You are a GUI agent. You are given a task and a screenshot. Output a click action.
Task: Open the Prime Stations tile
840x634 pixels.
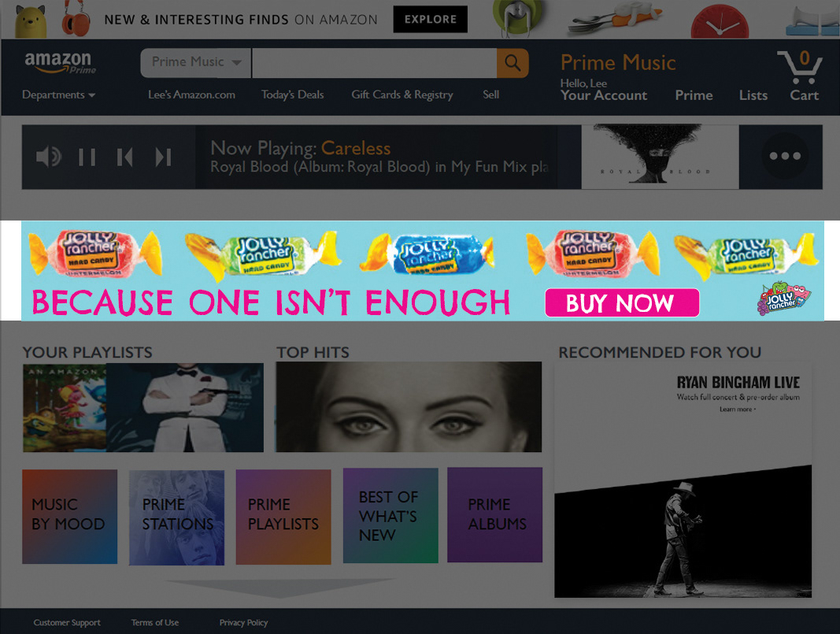click(177, 517)
